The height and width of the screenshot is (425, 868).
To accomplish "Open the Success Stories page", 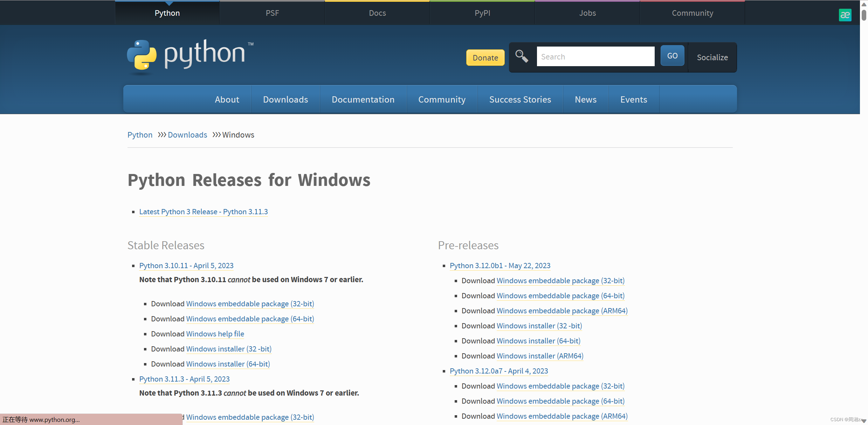I will click(x=520, y=99).
